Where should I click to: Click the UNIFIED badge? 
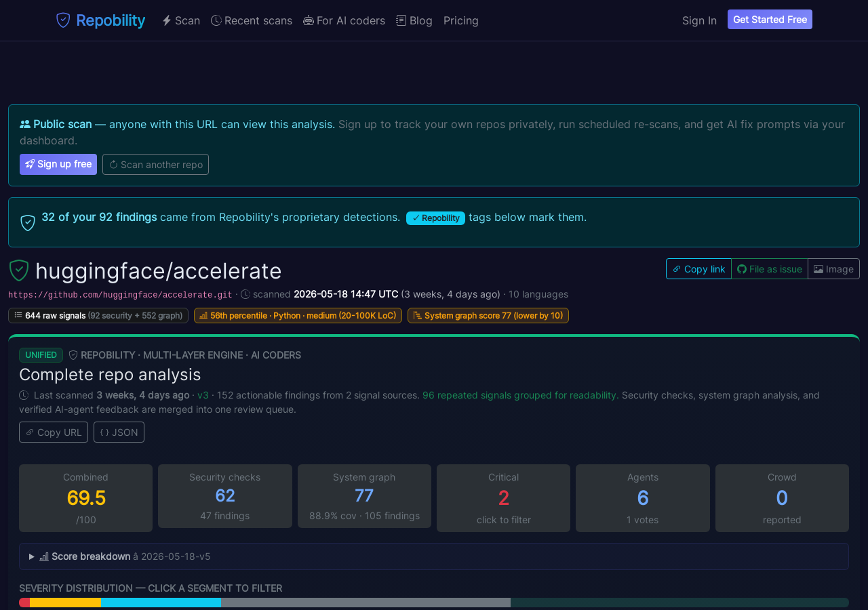41,355
